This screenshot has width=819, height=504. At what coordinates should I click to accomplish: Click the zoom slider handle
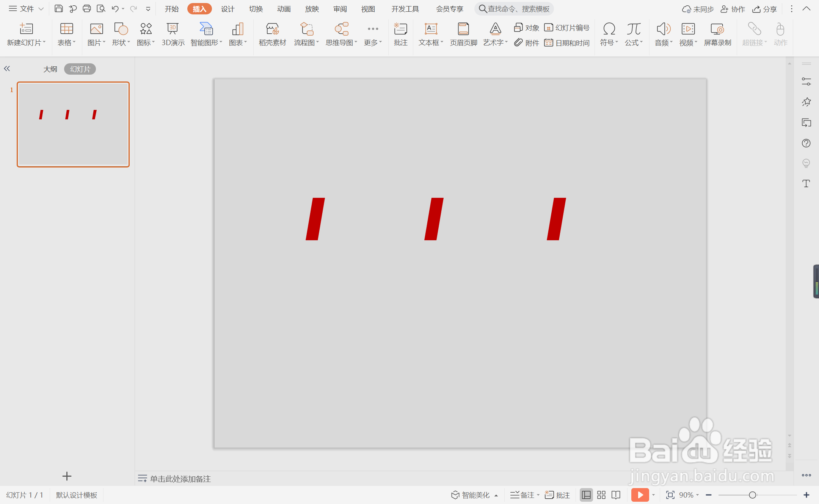(753, 495)
